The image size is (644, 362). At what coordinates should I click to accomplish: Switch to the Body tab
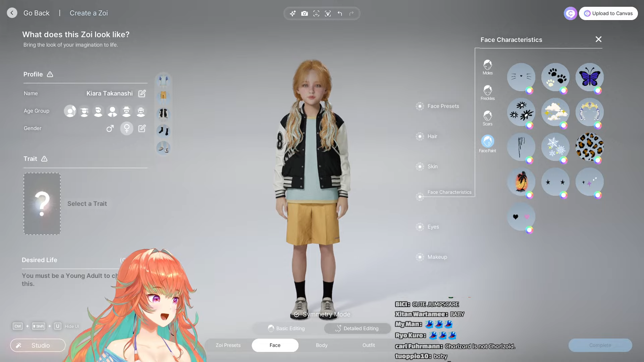tap(321, 345)
